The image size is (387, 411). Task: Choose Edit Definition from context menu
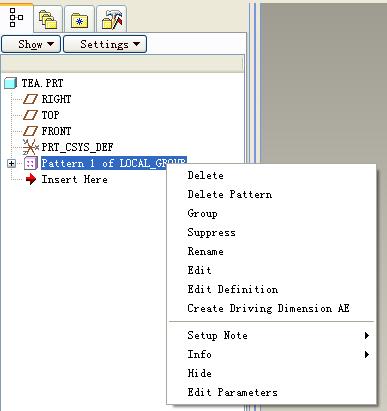click(233, 289)
